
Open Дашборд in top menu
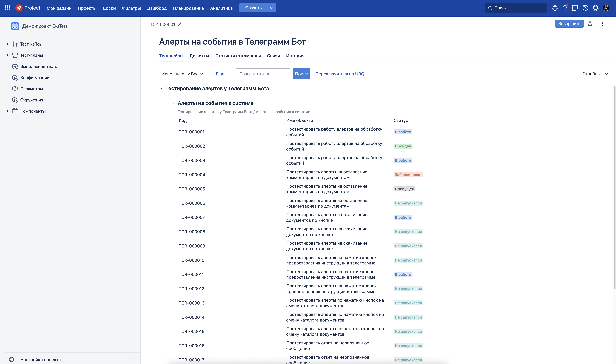(x=157, y=8)
